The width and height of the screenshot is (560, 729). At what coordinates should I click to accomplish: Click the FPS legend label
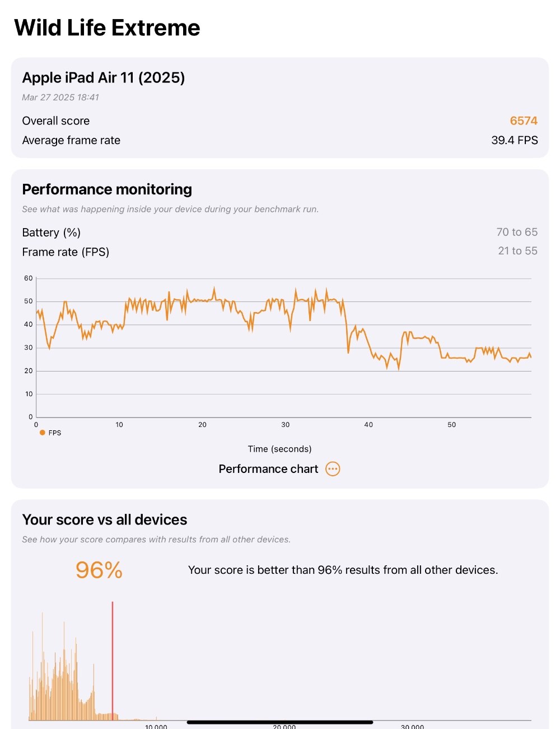coord(55,433)
